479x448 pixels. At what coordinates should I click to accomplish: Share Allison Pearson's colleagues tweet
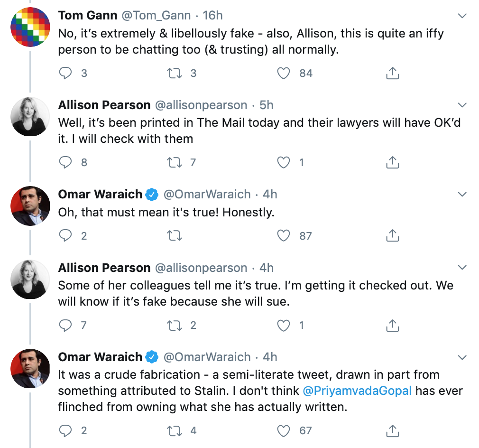pos(392,326)
